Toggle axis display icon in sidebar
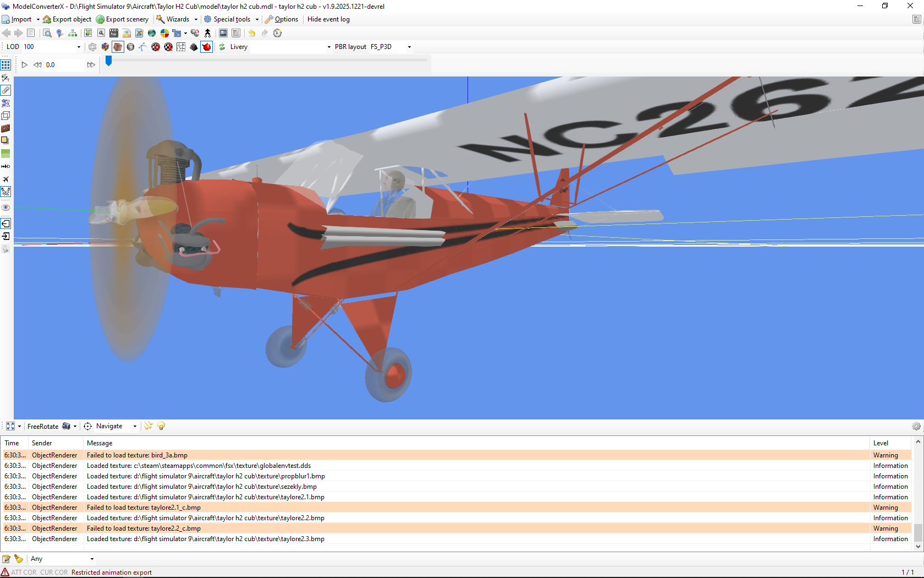The image size is (924, 578). coord(5,78)
